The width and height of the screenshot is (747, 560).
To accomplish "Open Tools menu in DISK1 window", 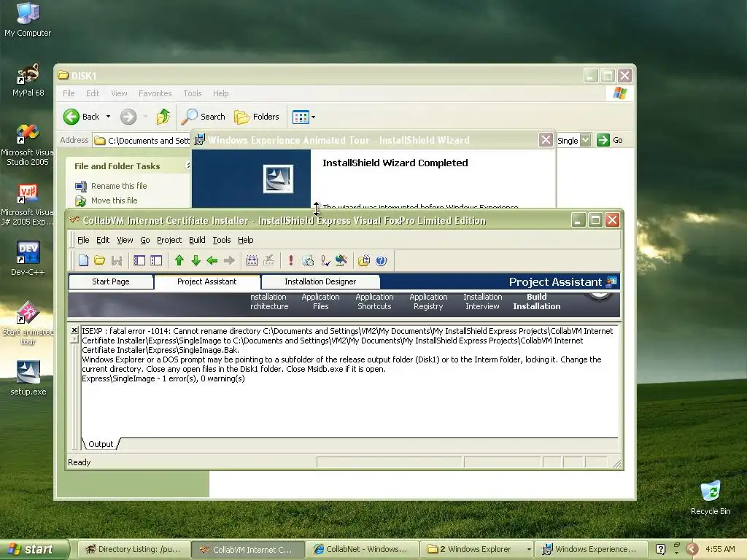I will pyautogui.click(x=193, y=93).
